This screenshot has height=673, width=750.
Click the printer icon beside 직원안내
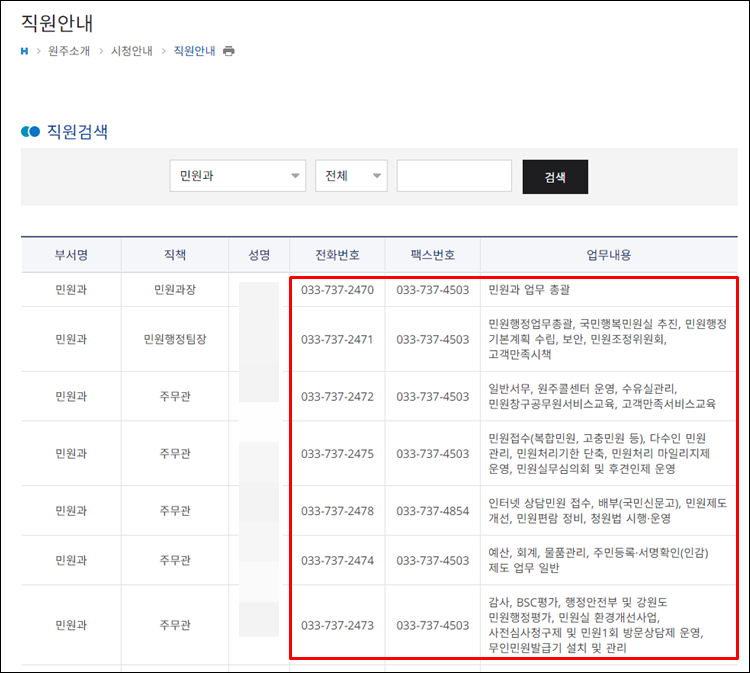[x=229, y=51]
